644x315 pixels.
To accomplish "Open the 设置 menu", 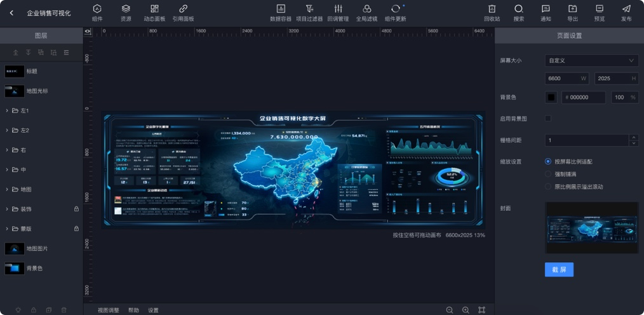I will click(153, 310).
